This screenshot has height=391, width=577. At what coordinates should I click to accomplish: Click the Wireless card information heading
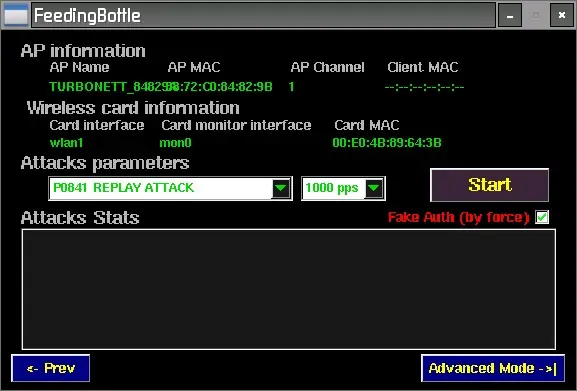[133, 108]
